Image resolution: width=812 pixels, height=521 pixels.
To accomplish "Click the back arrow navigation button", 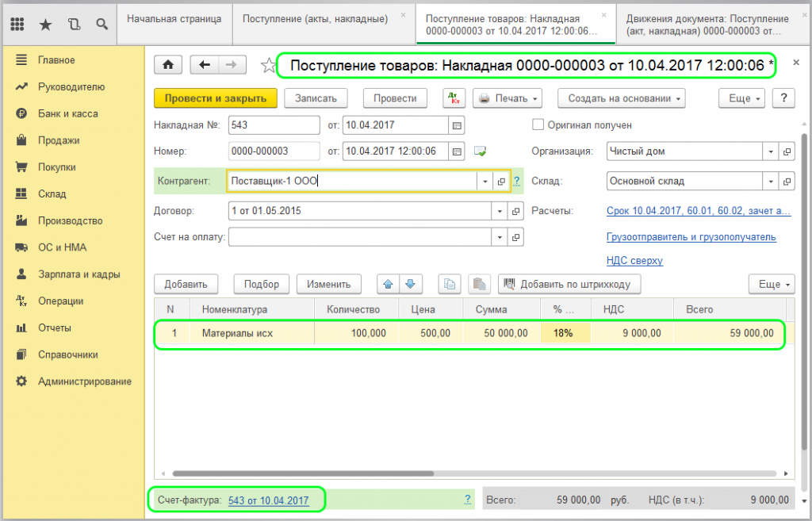I will point(205,65).
